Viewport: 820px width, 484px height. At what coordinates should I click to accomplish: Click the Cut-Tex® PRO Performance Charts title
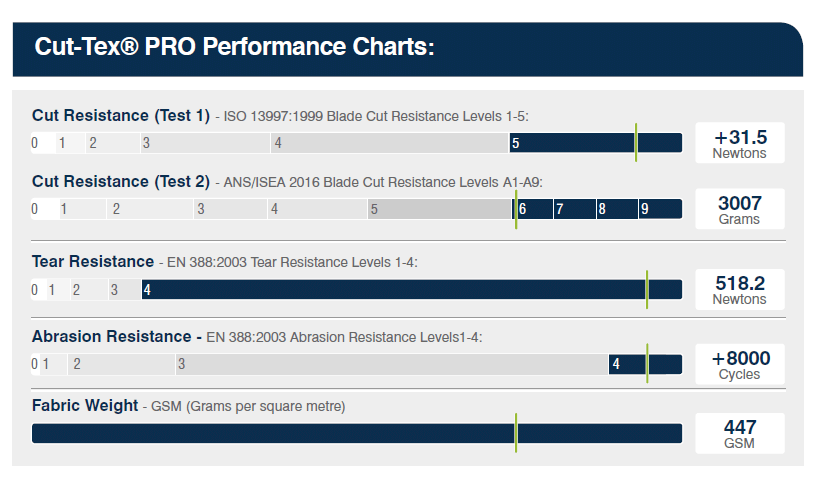[x=234, y=47]
